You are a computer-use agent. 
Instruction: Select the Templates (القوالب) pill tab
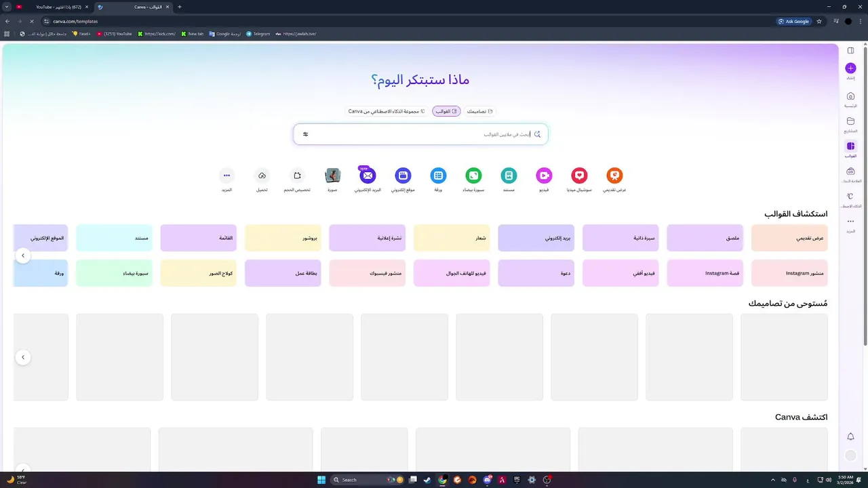[x=446, y=111]
